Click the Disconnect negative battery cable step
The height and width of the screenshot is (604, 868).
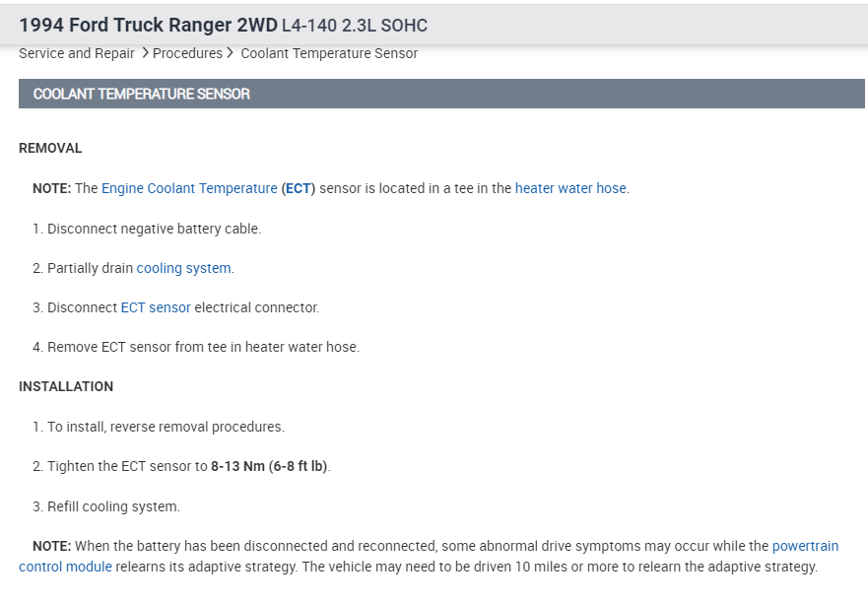pyautogui.click(x=154, y=229)
